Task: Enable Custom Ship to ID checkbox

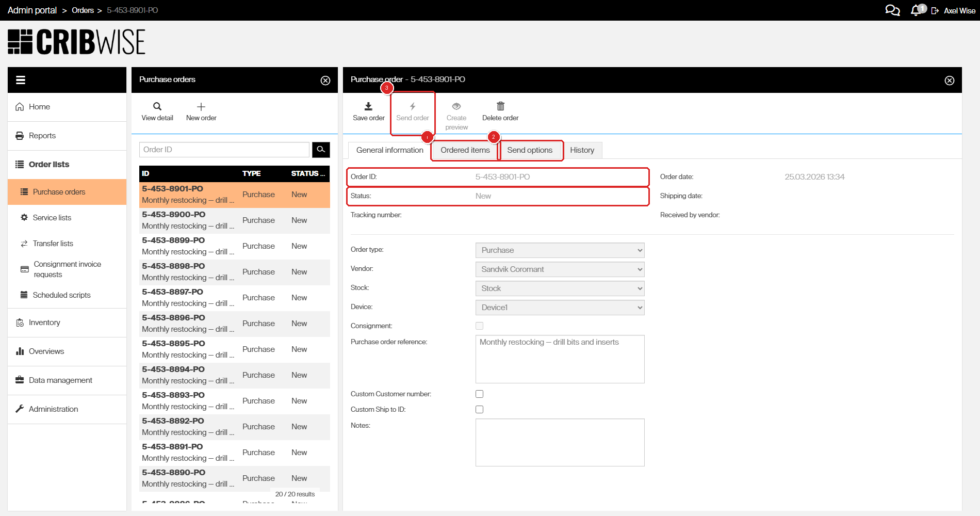Action: (480, 410)
